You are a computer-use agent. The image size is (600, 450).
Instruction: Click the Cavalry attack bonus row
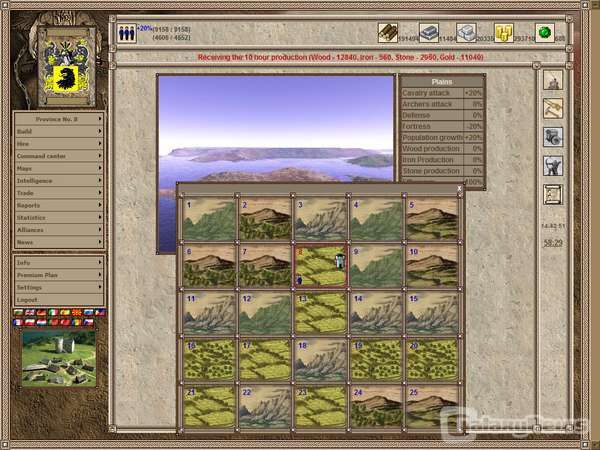[442, 93]
